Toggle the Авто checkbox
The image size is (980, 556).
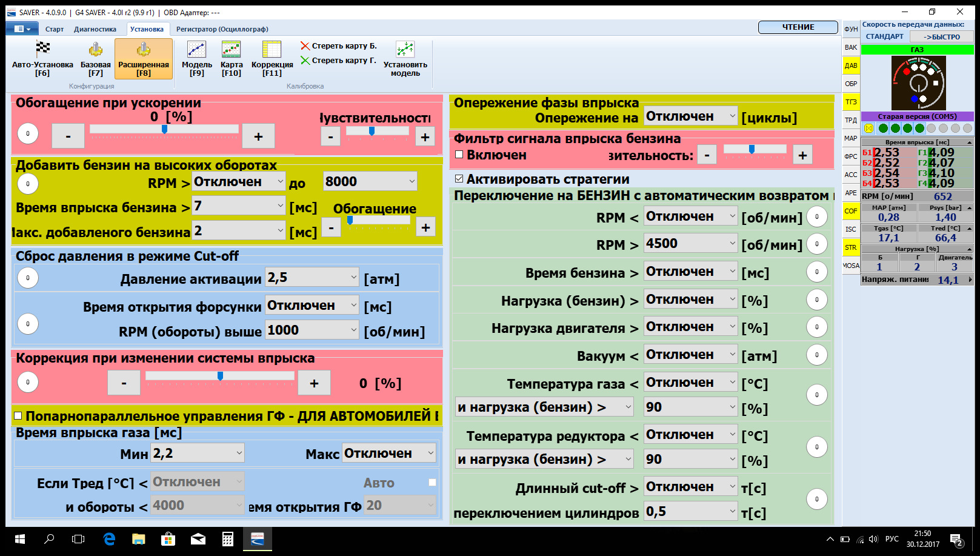tap(432, 483)
